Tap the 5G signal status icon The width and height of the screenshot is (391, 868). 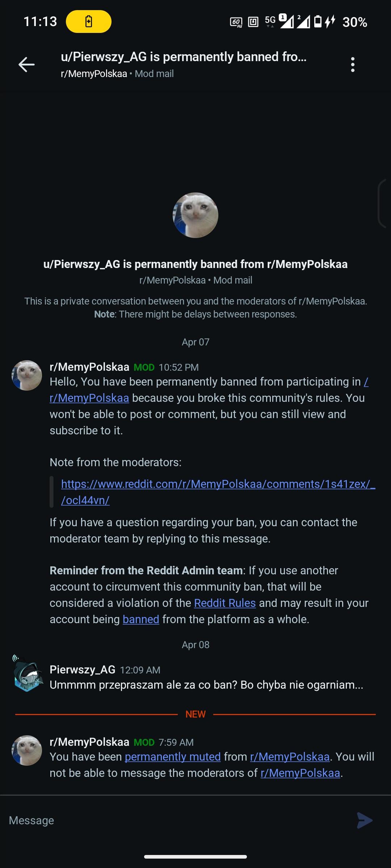(x=270, y=21)
